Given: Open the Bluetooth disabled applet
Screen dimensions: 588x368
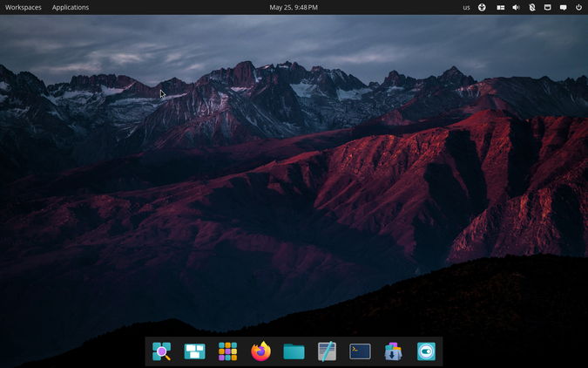Looking at the screenshot, I should click(x=531, y=7).
